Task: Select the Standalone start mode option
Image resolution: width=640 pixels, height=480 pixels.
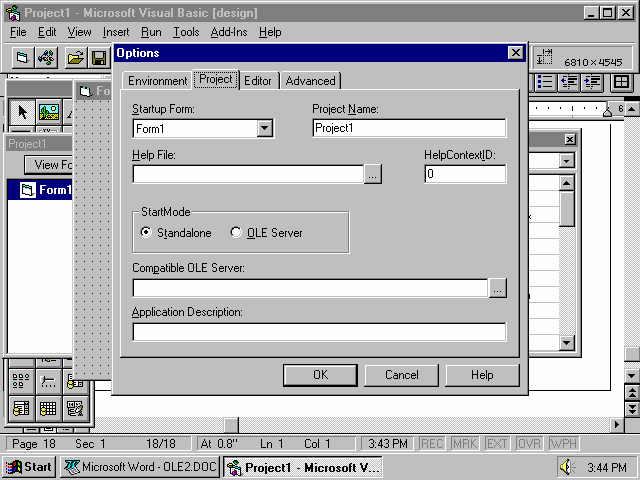Action: 147,233
